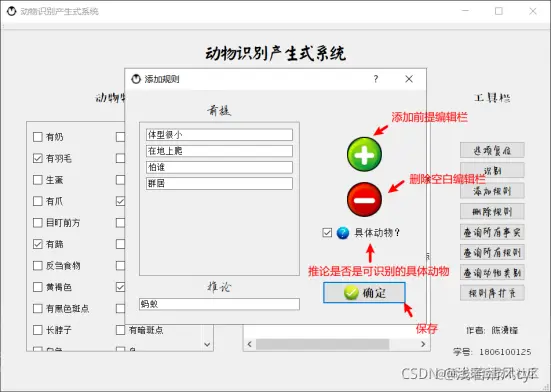Check the 有黑色斑点 feature box
This screenshot has width=551, height=392.
(38, 308)
